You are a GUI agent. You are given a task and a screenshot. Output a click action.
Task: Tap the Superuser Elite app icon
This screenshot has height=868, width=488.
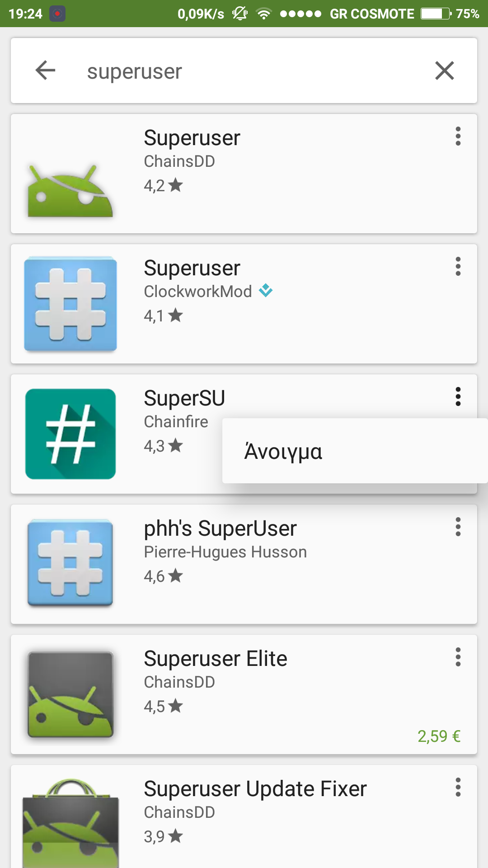(70, 694)
